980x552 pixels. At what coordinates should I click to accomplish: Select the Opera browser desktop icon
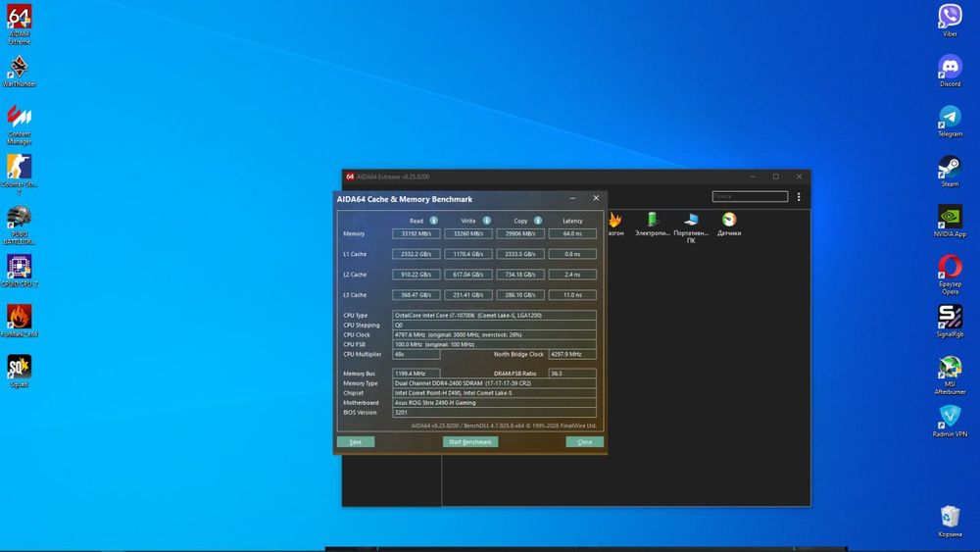tap(950, 275)
